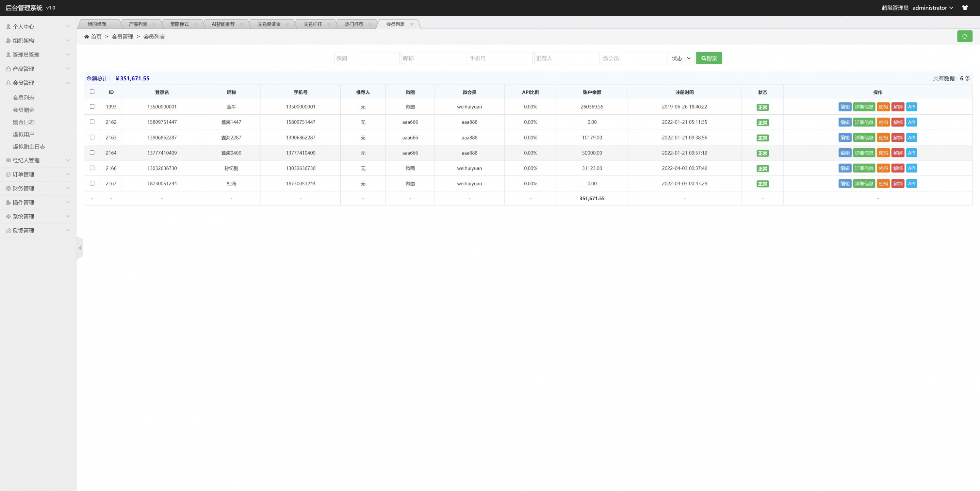Click the t-shirt skin icon

point(965,8)
